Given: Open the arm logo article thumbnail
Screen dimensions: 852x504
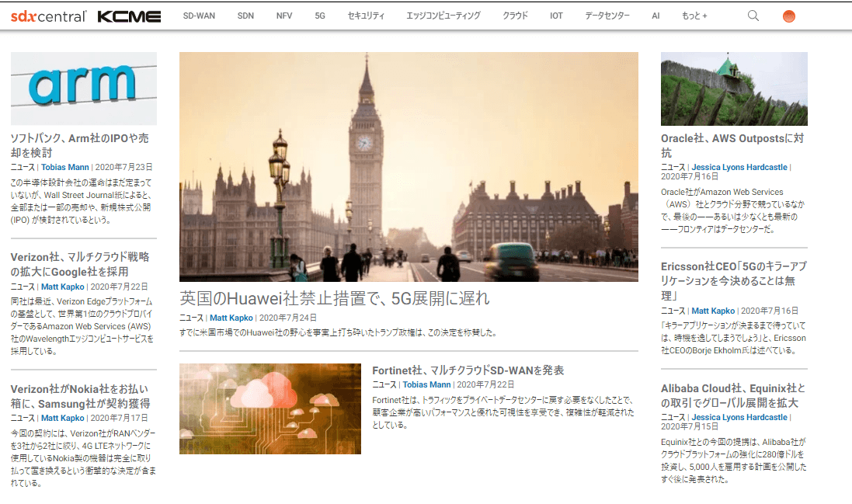Looking at the screenshot, I should (84, 89).
